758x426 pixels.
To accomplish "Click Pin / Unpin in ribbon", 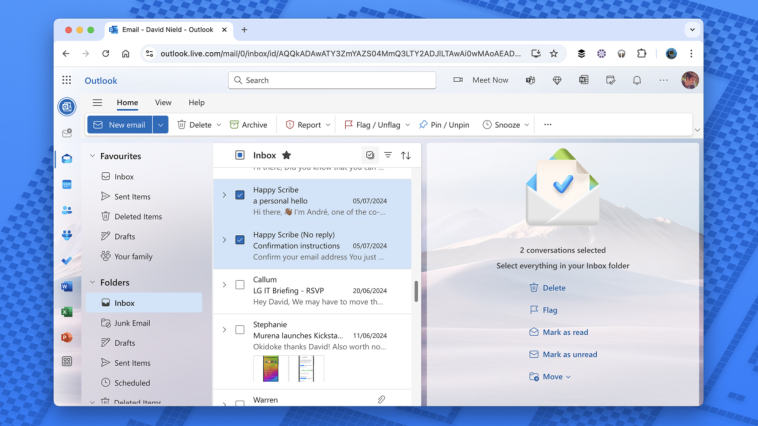I will (x=444, y=125).
